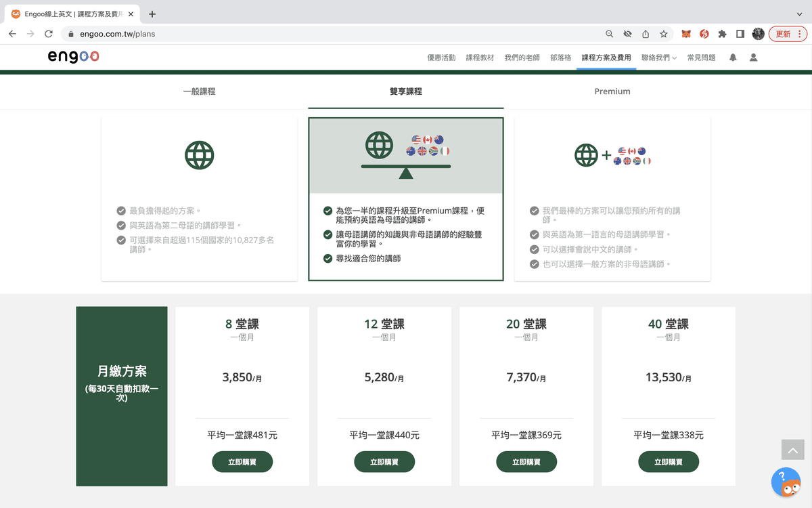Open the extensions puzzle piece menu
812x508 pixels.
tap(722, 34)
